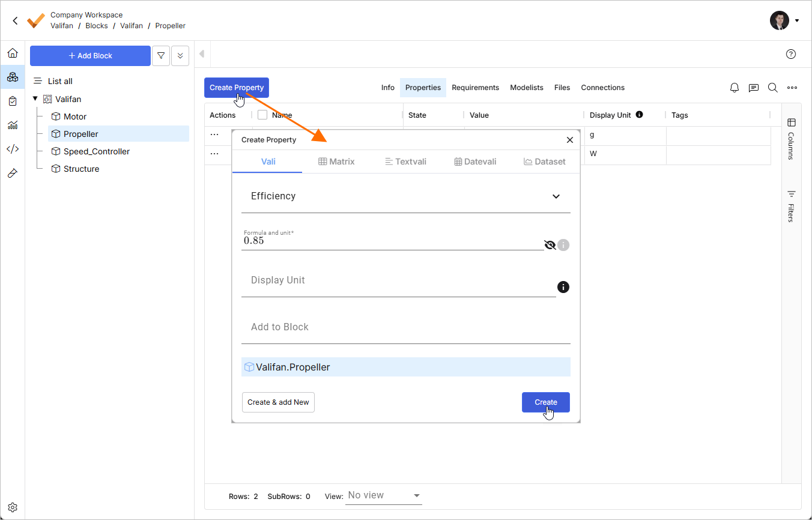Click the Create & add New button
812x520 pixels.
coord(278,402)
